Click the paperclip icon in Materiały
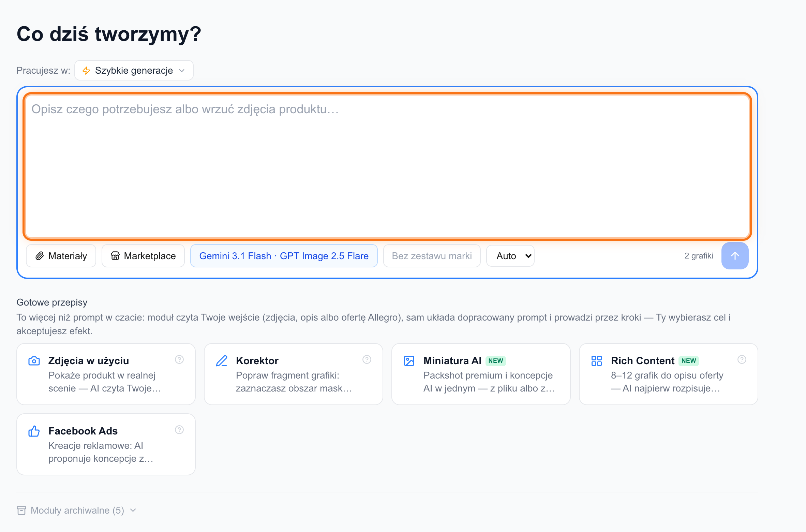The height and width of the screenshot is (532, 806). 40,256
